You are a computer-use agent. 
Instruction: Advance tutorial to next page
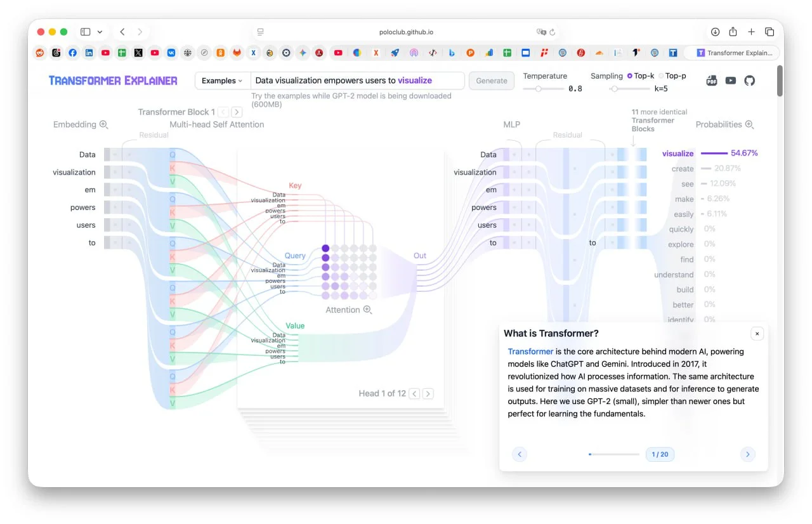(747, 454)
